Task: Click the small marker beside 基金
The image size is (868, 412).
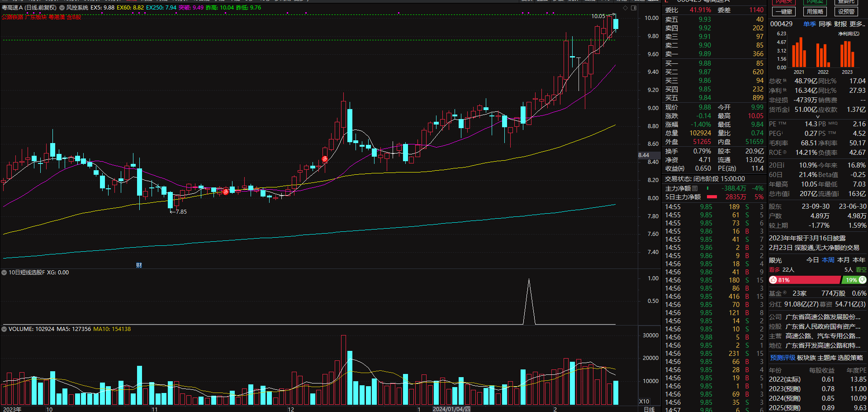Action: [x=785, y=293]
